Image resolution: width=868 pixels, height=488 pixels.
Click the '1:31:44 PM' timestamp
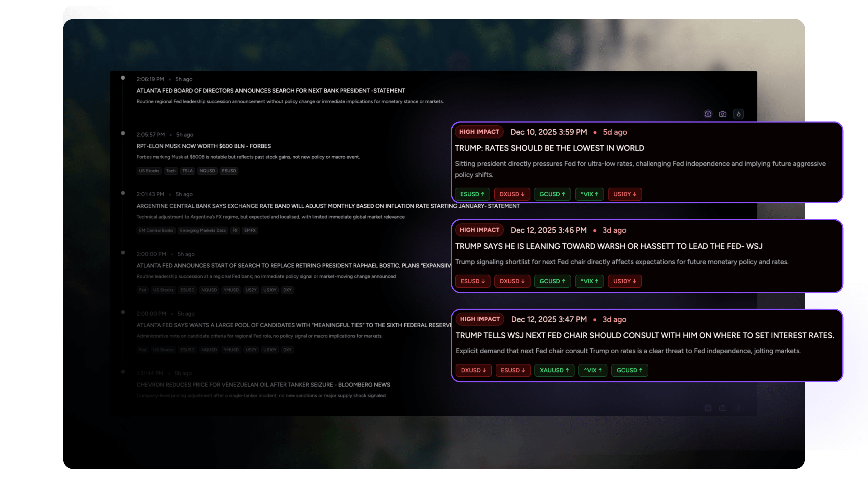(x=150, y=373)
